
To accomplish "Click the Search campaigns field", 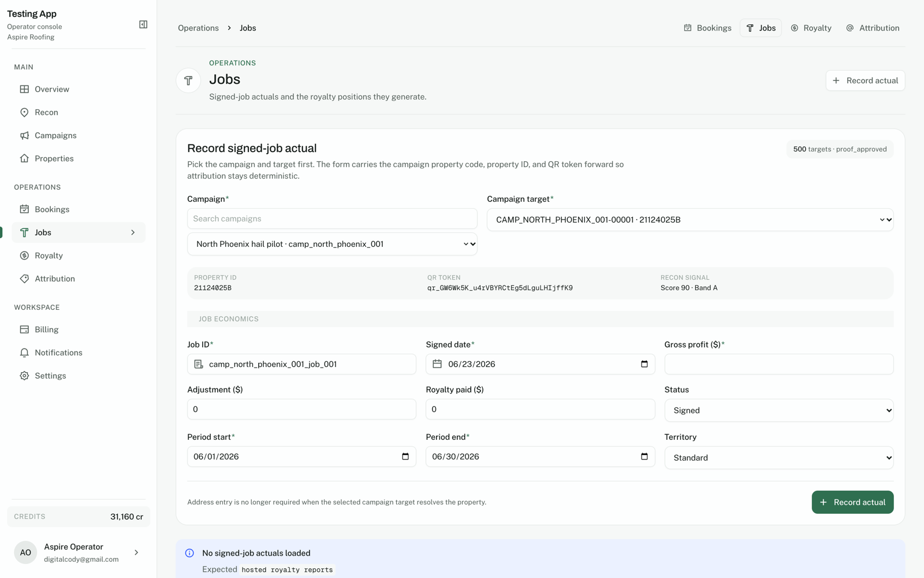I will (332, 218).
